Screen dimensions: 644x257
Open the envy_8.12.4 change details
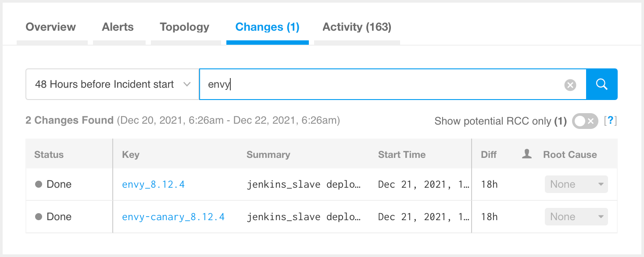click(153, 184)
